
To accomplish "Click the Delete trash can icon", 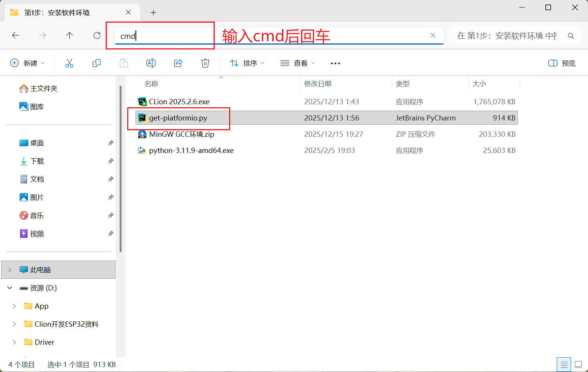I will 205,63.
